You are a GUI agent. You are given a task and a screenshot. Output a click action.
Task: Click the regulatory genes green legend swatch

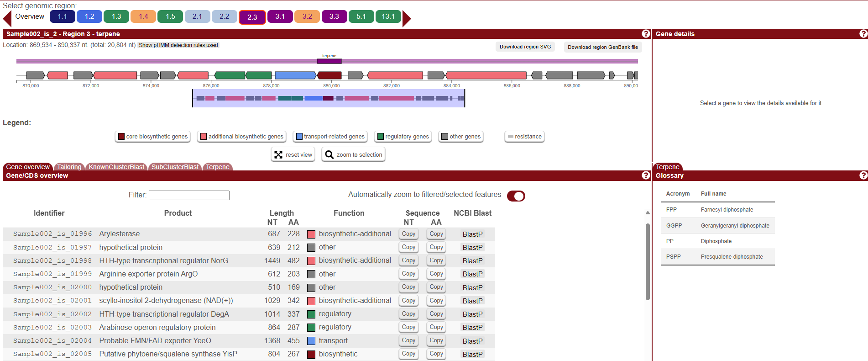[x=381, y=137]
